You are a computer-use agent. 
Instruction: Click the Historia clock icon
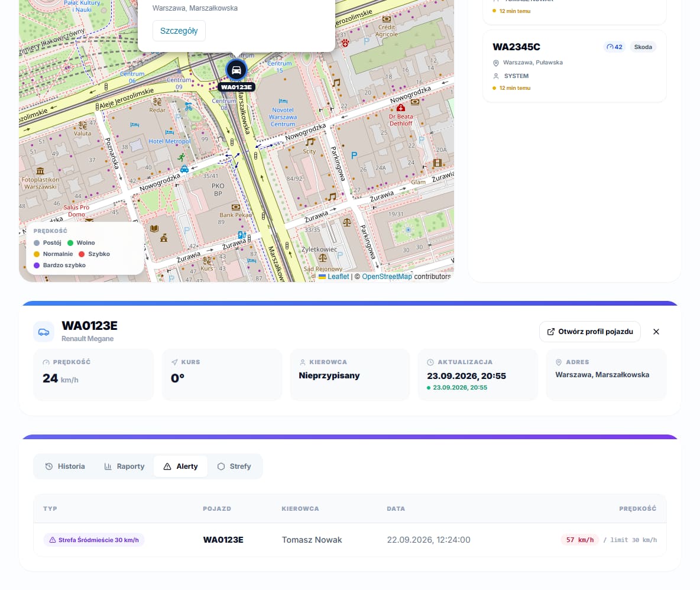[49, 466]
